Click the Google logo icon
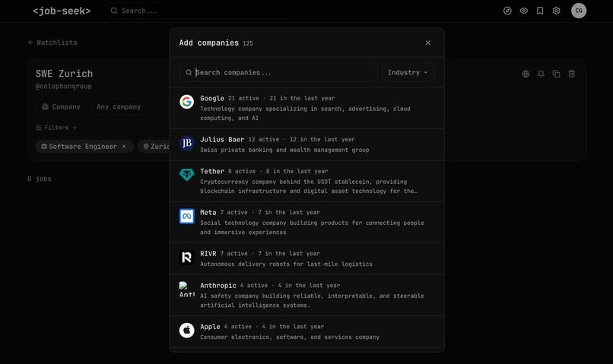Screen dimensions: 613x364 coord(186,102)
